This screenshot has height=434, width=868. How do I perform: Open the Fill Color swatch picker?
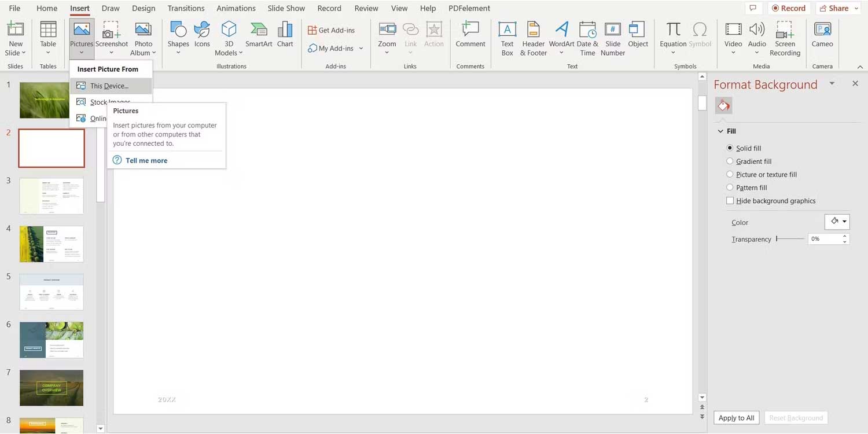[x=837, y=221]
